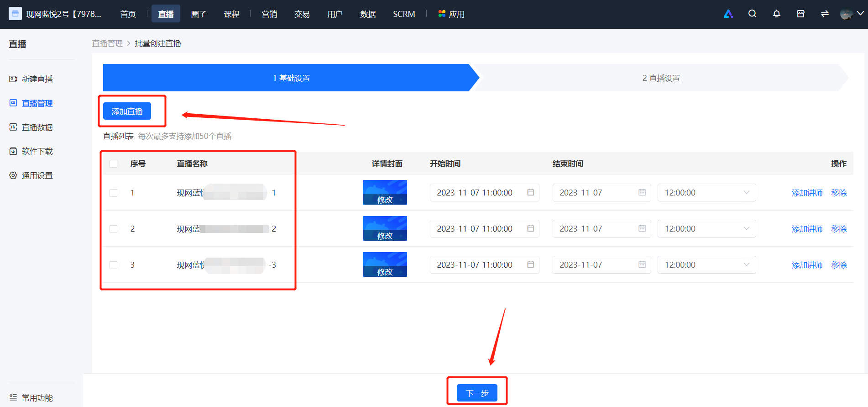Toggle the select-all checkbox in table header
The image size is (868, 407).
coord(114,164)
